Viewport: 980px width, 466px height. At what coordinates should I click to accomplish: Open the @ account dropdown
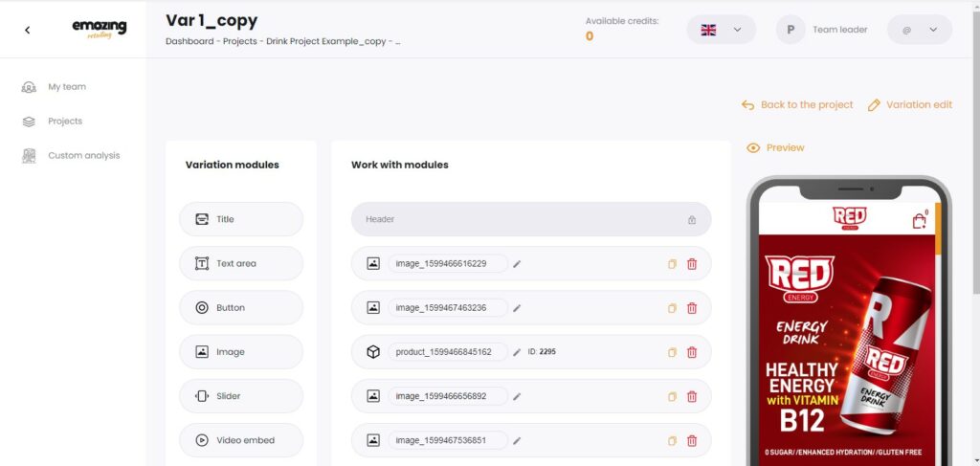click(x=920, y=30)
